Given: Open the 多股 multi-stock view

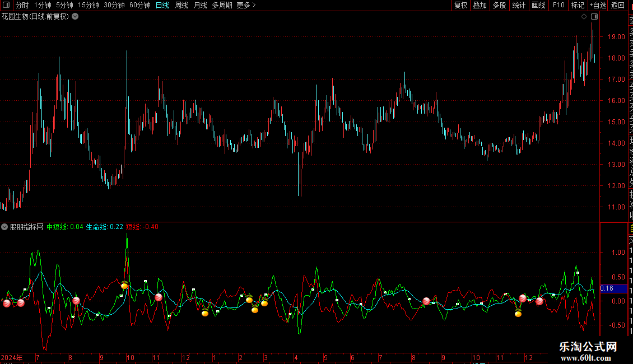Looking at the screenshot, I should (499, 5).
